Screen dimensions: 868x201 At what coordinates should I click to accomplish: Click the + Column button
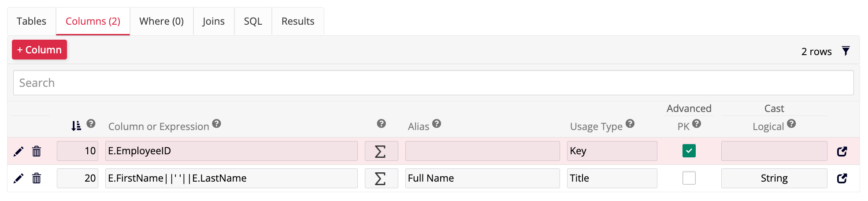[40, 50]
